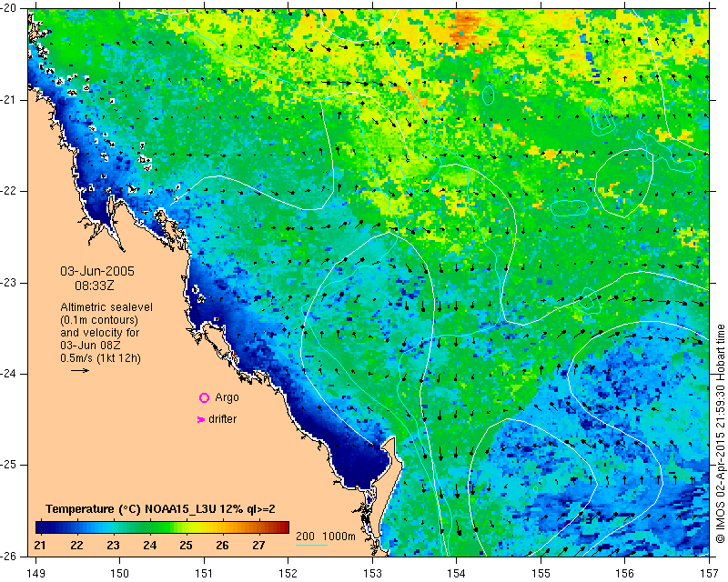Select the time text 08:33Z
This screenshot has width=728, height=582.
pos(95,286)
